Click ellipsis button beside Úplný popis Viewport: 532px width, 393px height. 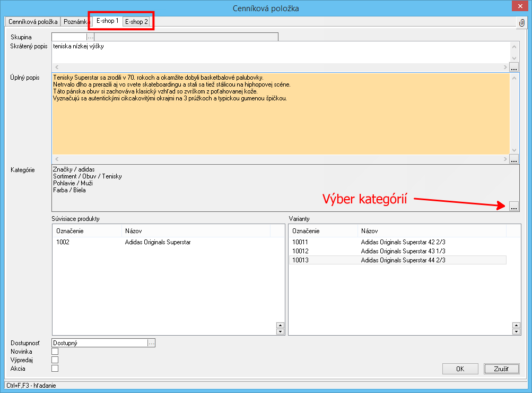click(x=513, y=159)
